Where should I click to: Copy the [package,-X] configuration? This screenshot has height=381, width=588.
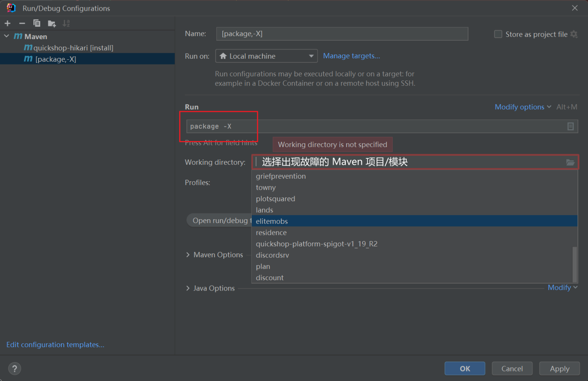pos(37,23)
